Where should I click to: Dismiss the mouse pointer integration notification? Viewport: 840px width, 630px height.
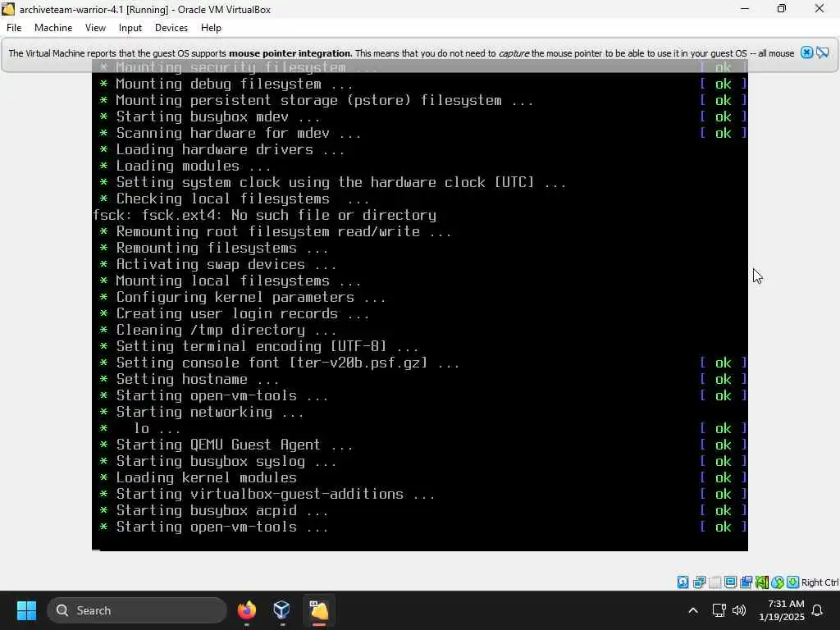(x=807, y=52)
